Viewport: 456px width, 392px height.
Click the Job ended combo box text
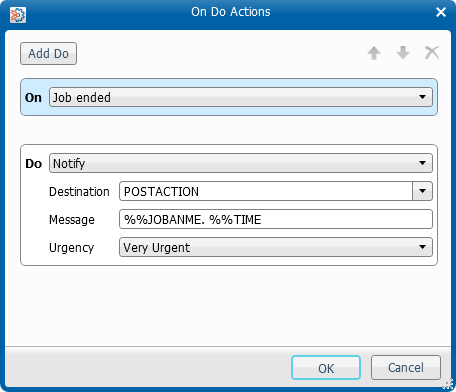[x=82, y=97]
